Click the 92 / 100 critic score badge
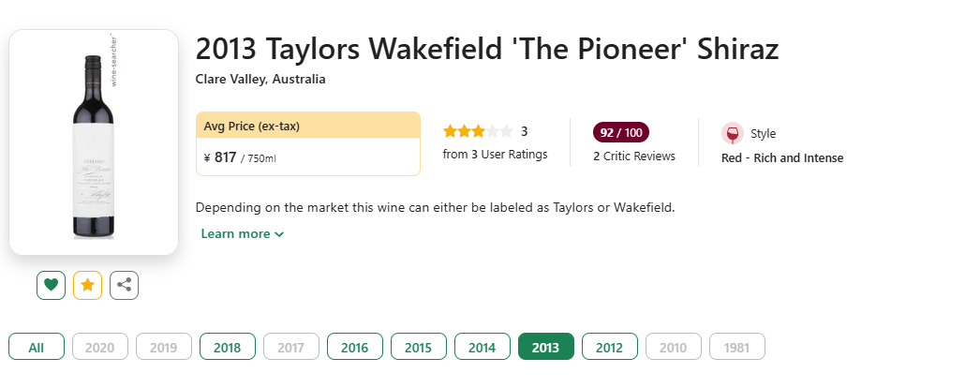The height and width of the screenshot is (388, 980). click(620, 132)
